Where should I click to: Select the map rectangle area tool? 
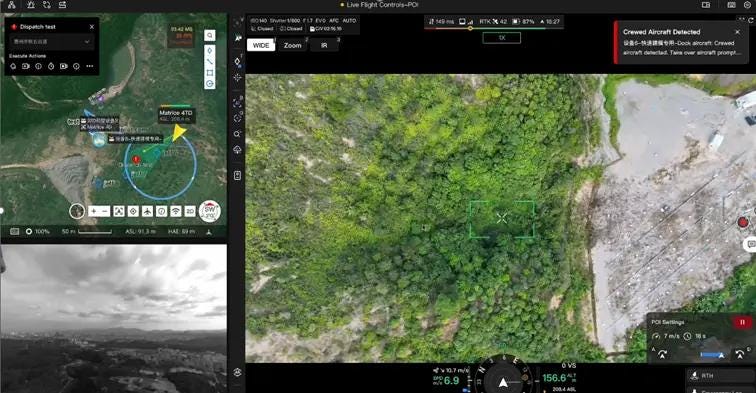(x=210, y=73)
